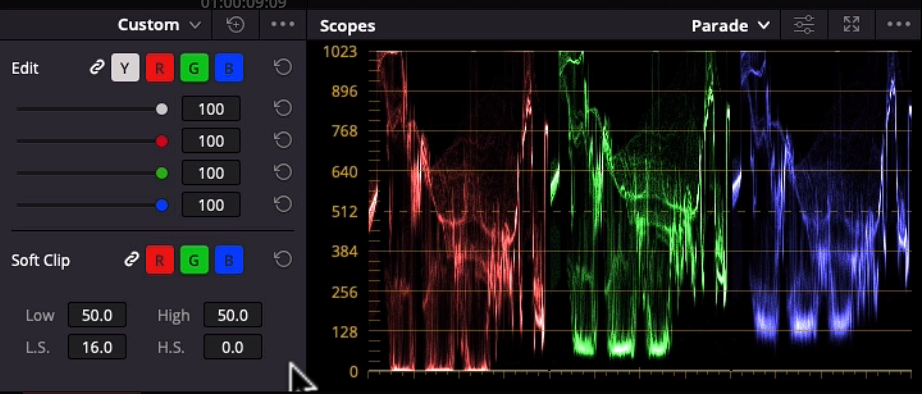Open the Parade scope type dropdown
The width and height of the screenshot is (922, 394).
[730, 26]
